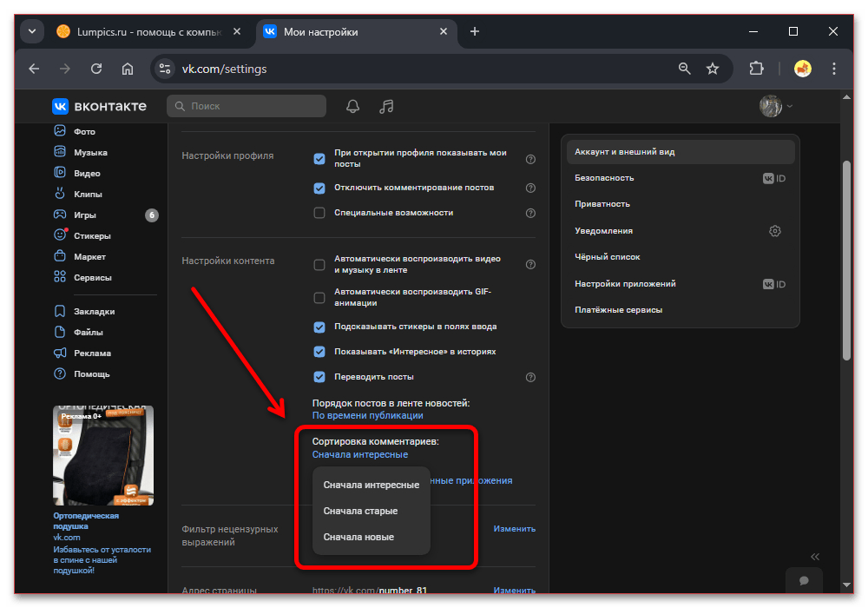The image size is (868, 608).
Task: Choose 'Сначала новые' option
Action: click(x=372, y=537)
